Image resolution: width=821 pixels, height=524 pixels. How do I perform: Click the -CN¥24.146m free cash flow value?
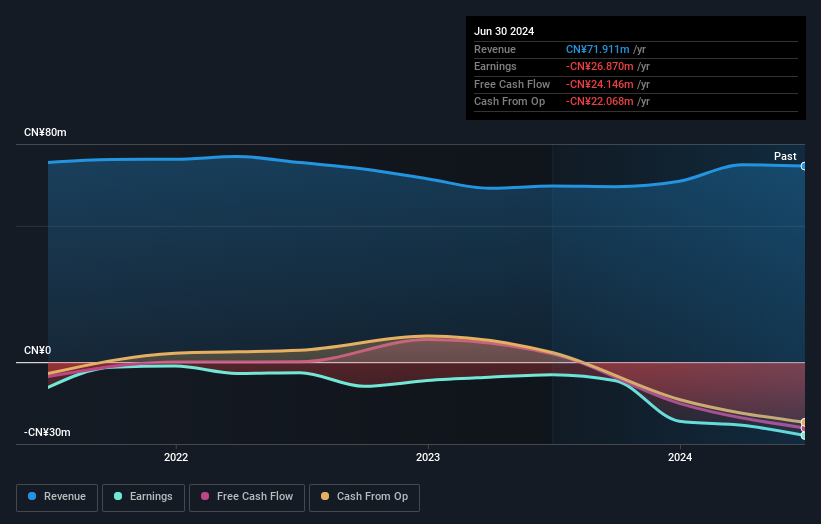click(x=600, y=84)
